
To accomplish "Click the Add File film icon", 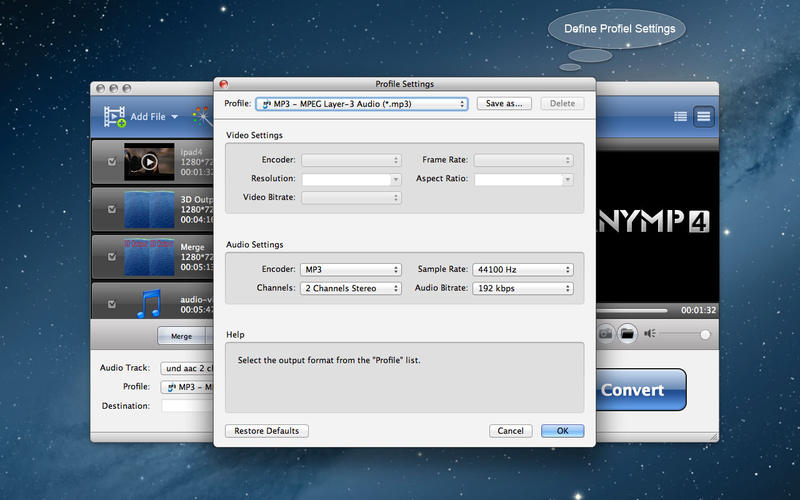I will click(x=114, y=117).
